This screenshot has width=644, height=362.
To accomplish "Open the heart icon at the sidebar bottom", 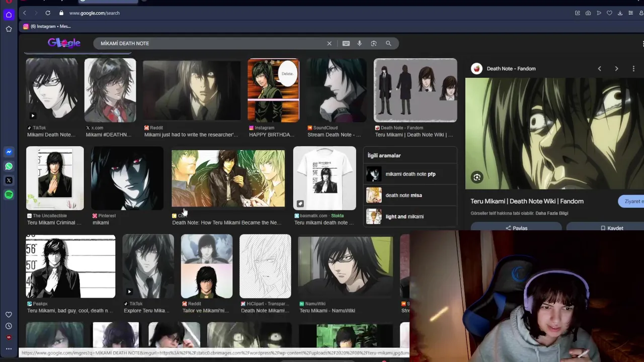I will (x=9, y=315).
